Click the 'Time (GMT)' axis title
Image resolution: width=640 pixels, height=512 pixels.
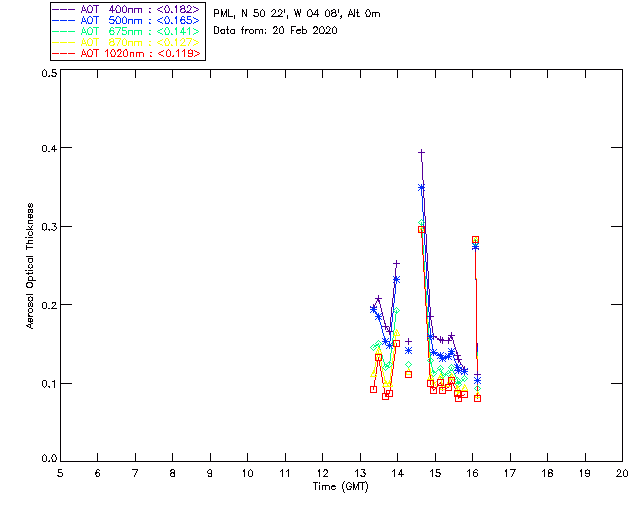tap(340, 487)
